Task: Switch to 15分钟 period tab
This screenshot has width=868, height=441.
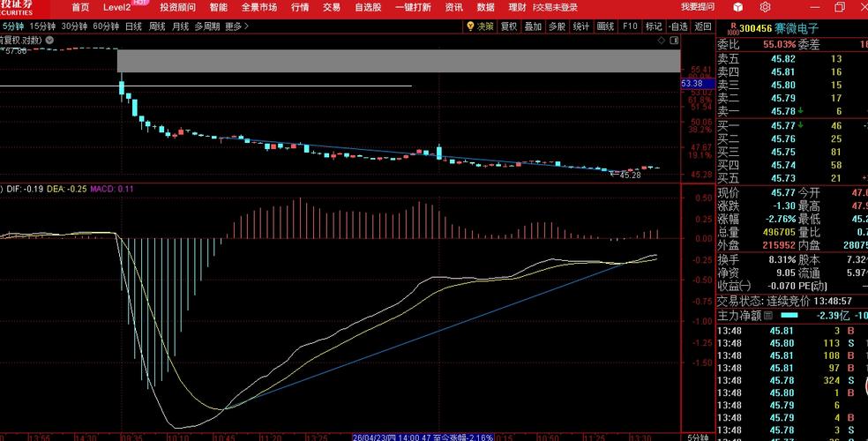Action: (x=42, y=26)
